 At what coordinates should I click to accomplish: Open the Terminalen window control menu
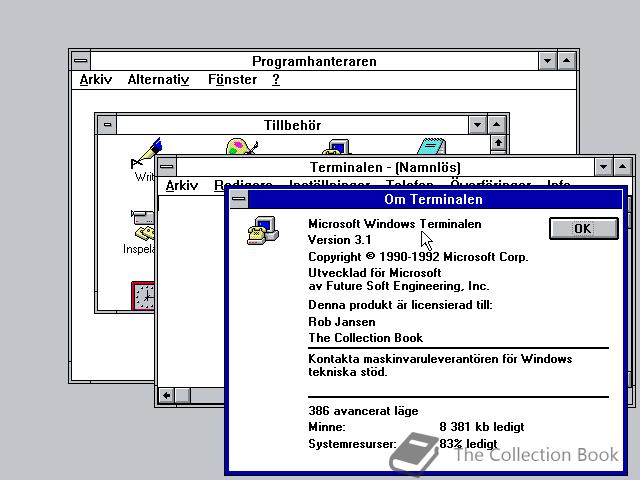(167, 167)
